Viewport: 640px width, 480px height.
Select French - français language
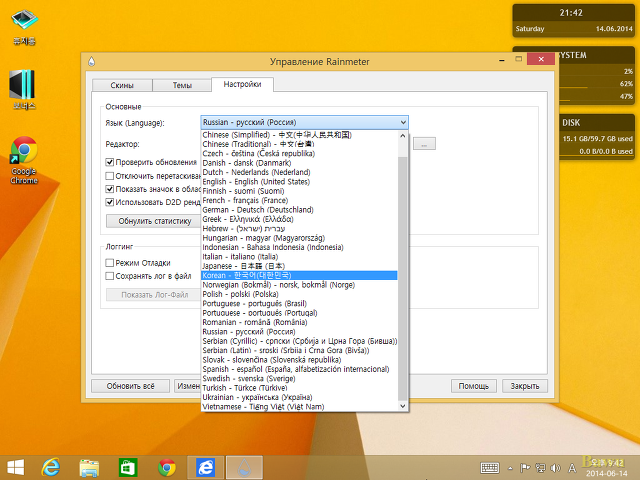pyautogui.click(x=299, y=200)
